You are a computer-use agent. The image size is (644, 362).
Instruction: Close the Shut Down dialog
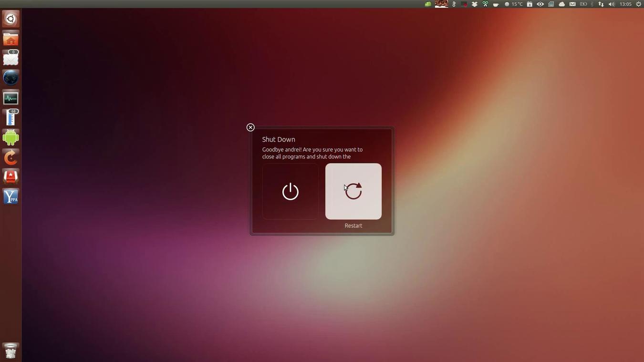pos(250,127)
